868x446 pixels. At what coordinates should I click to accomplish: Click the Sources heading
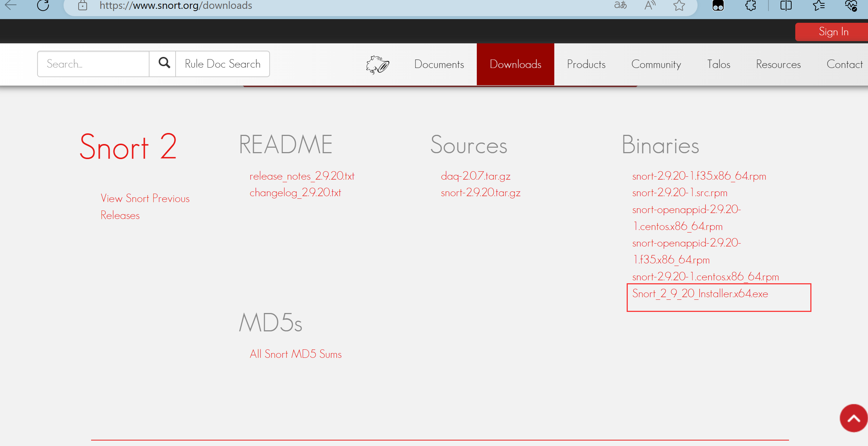(x=469, y=145)
